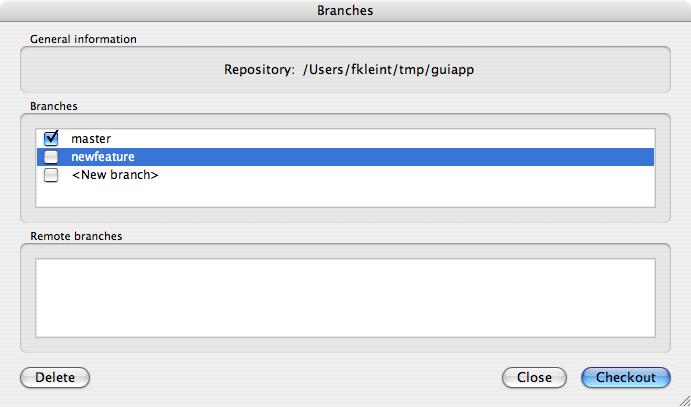Uncheck the master branch checkbox
Image resolution: width=691 pixels, height=407 pixels.
[x=51, y=138]
